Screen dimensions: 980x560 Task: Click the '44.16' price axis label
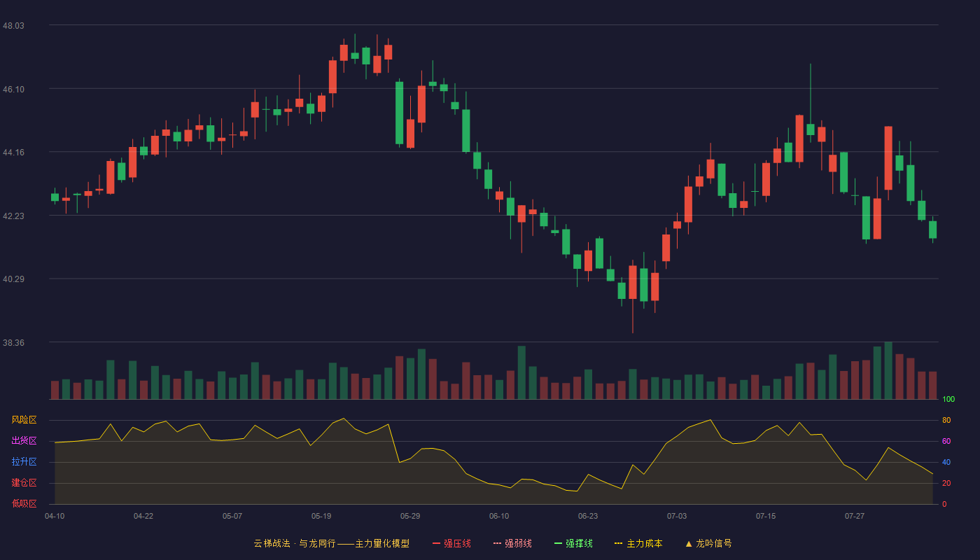13,152
